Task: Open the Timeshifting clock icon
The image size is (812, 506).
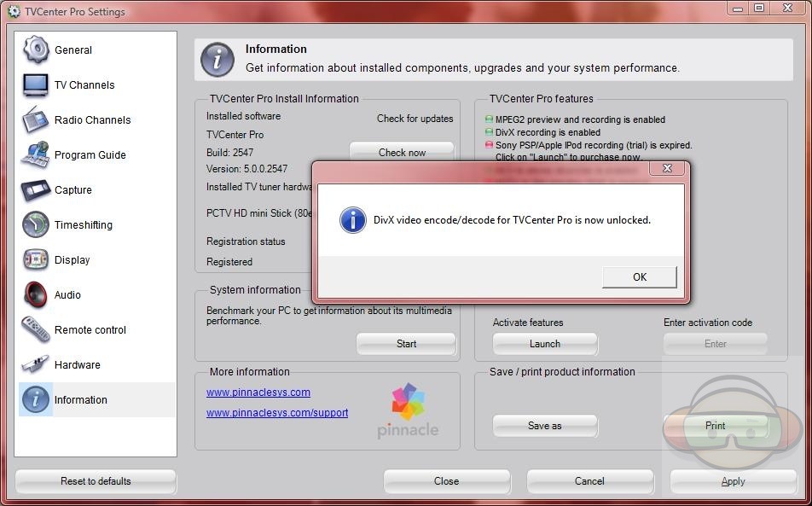Action: (36, 224)
